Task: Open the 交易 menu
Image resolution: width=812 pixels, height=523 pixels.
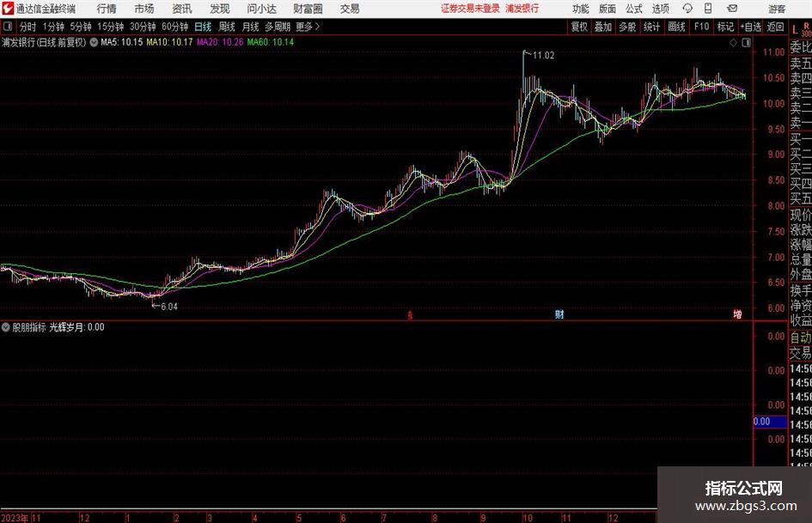Action: [350, 9]
